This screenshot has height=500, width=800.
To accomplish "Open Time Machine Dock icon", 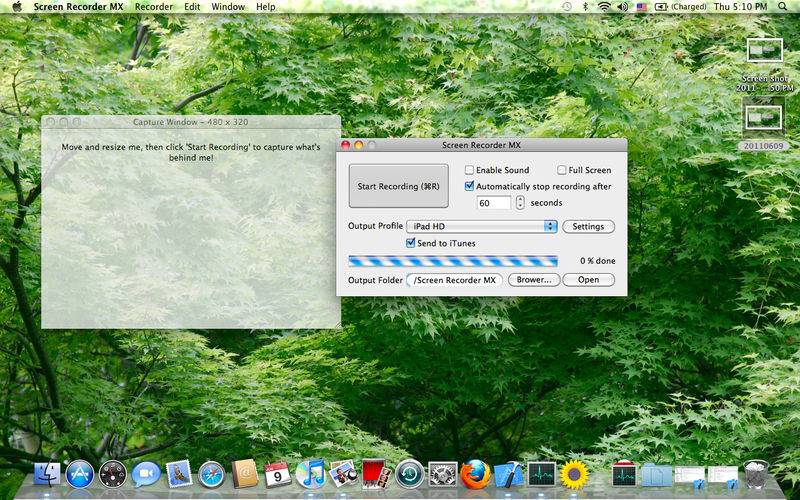I will click(409, 474).
